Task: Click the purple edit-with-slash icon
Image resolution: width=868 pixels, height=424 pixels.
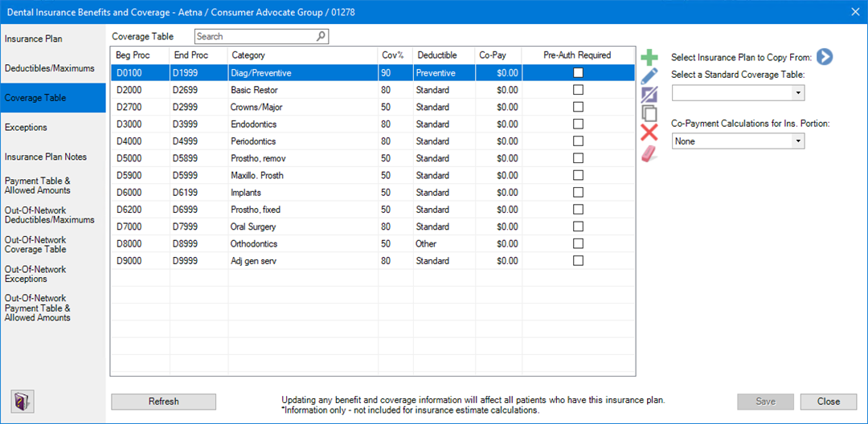Action: click(649, 95)
